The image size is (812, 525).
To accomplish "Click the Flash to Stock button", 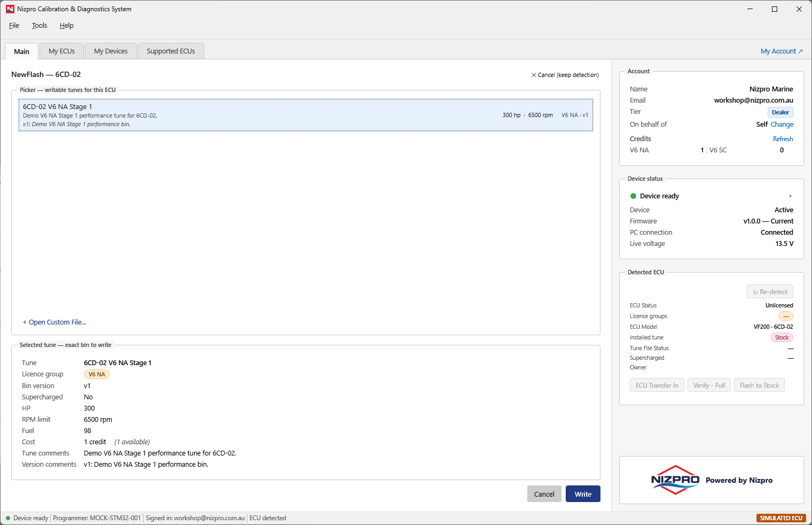I will (x=759, y=385).
